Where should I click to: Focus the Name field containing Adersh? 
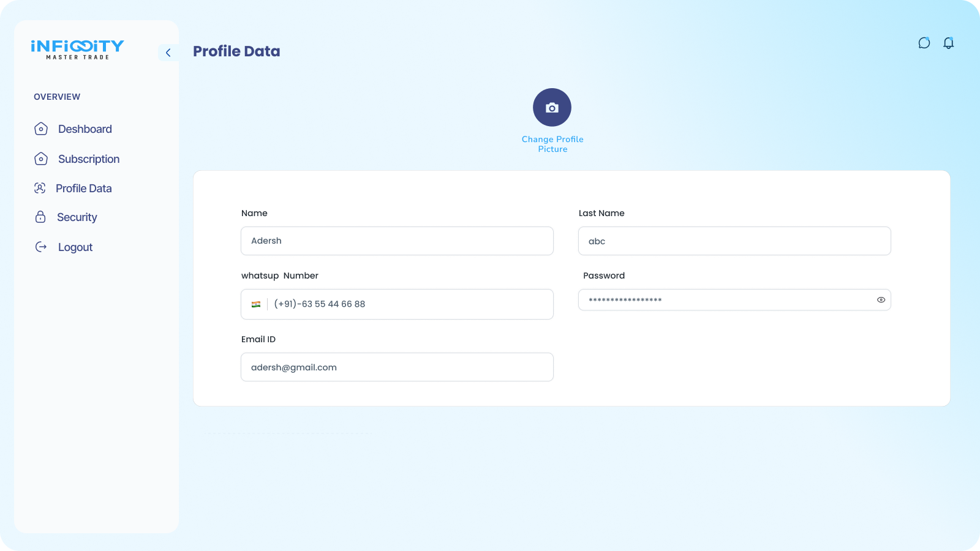tap(397, 241)
